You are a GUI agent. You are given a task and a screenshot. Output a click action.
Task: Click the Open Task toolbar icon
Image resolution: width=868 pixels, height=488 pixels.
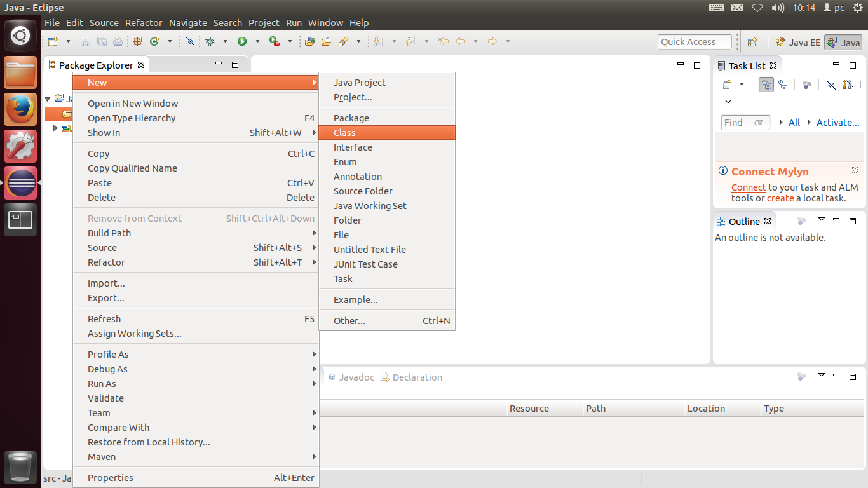[326, 42]
